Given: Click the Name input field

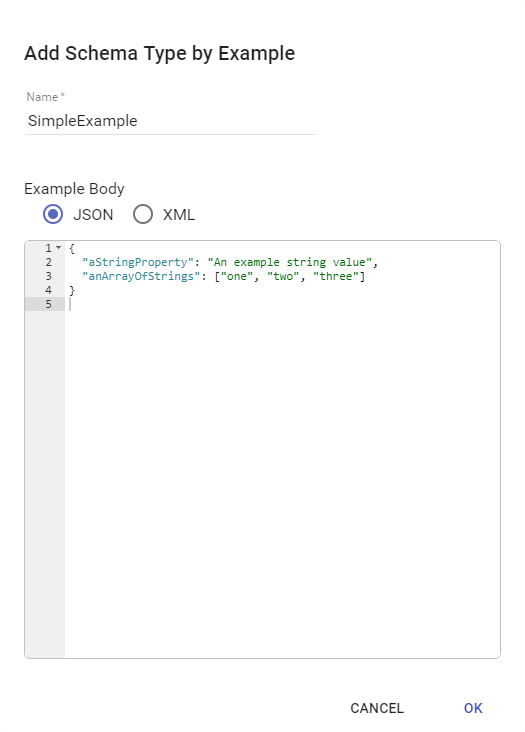Looking at the screenshot, I should click(170, 121).
